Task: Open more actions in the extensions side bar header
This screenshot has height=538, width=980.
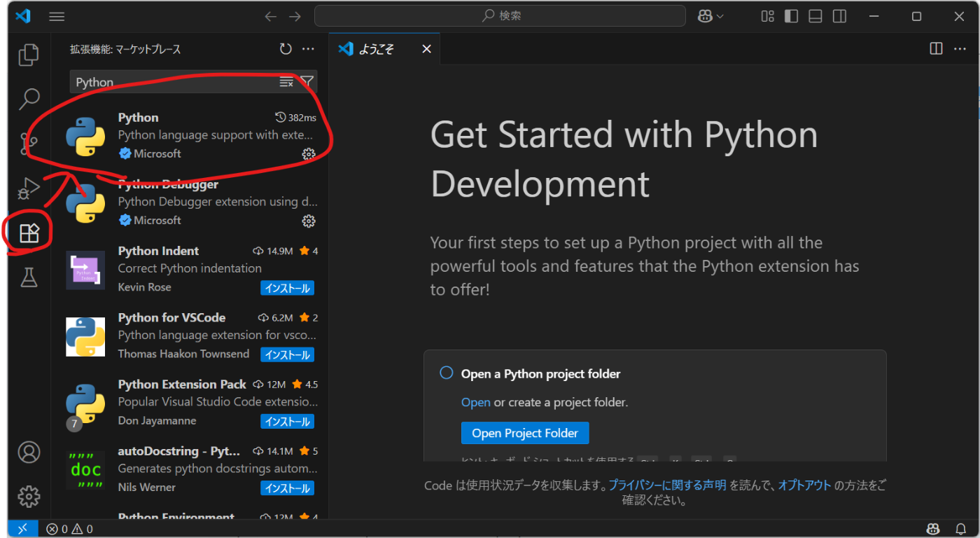Action: pyautogui.click(x=308, y=49)
